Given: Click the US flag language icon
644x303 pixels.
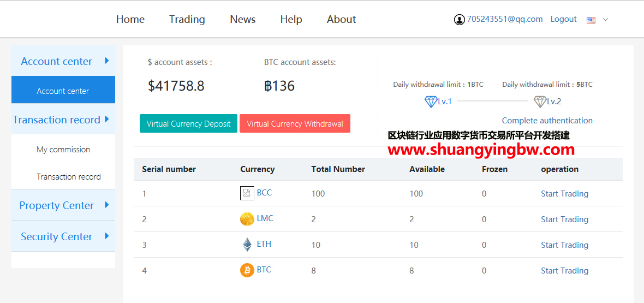Looking at the screenshot, I should tap(591, 20).
